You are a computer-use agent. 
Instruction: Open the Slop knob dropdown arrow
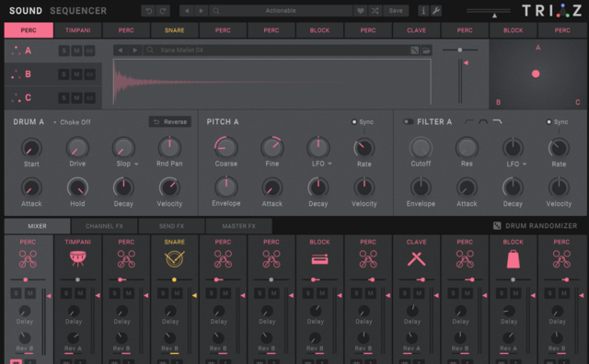[136, 164]
